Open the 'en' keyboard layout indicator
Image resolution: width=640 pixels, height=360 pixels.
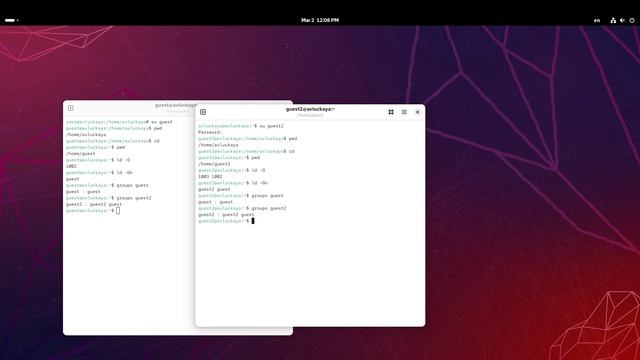(597, 20)
